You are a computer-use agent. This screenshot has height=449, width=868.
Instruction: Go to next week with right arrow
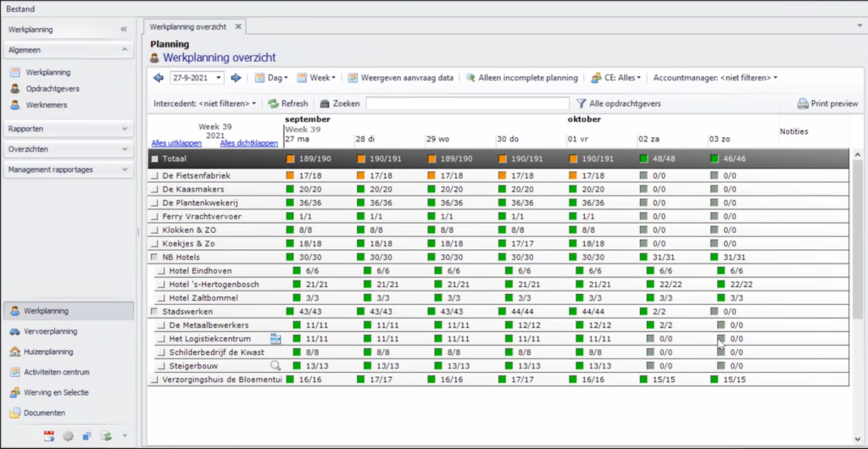236,78
